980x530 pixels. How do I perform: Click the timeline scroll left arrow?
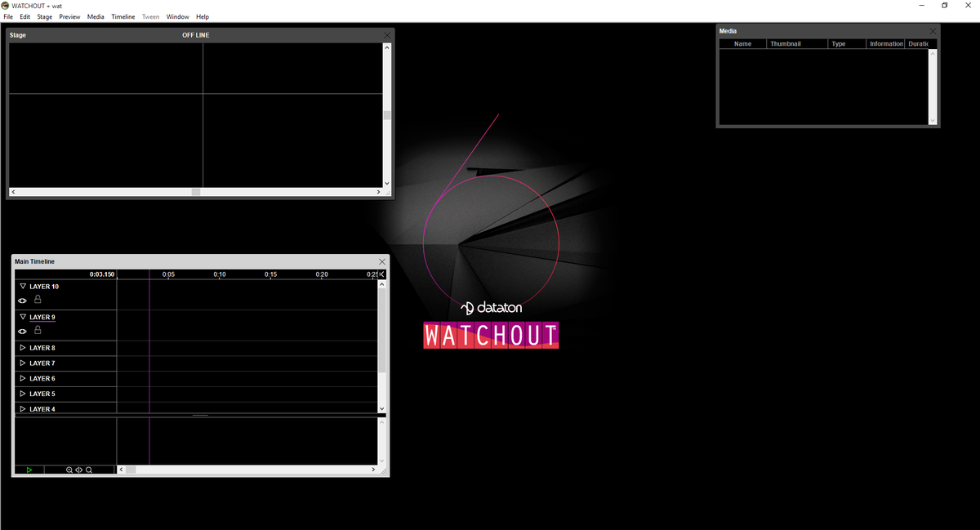coord(122,470)
